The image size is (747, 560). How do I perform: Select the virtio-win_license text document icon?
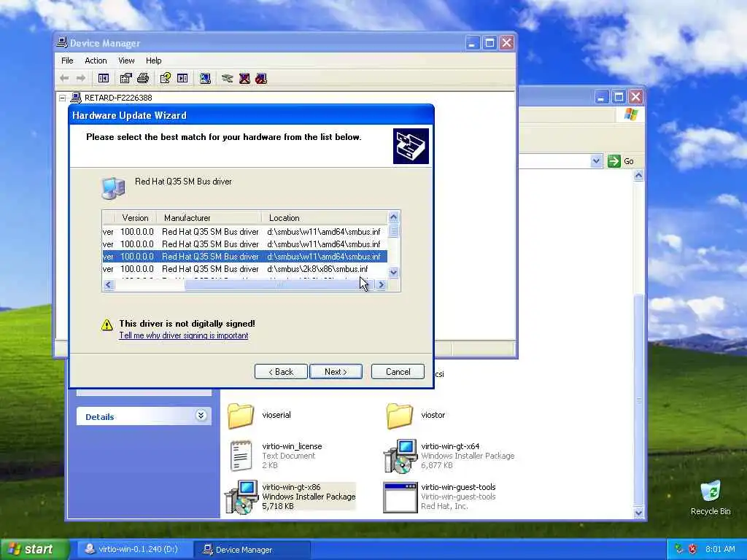click(x=241, y=456)
